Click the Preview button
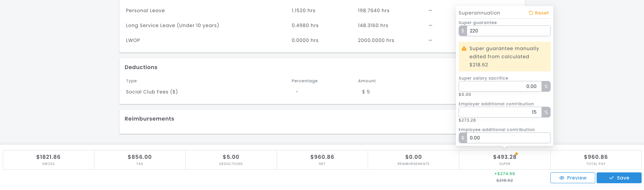This screenshot has width=644, height=190. (573, 178)
